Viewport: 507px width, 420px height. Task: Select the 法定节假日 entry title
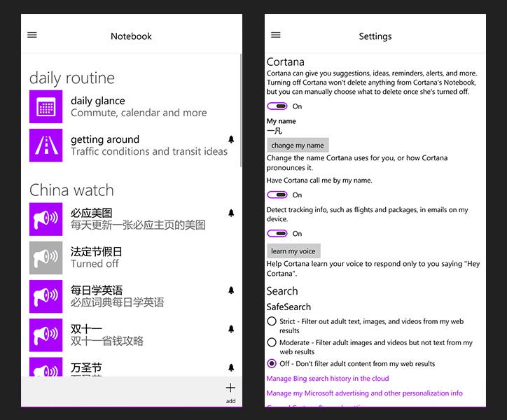click(97, 251)
